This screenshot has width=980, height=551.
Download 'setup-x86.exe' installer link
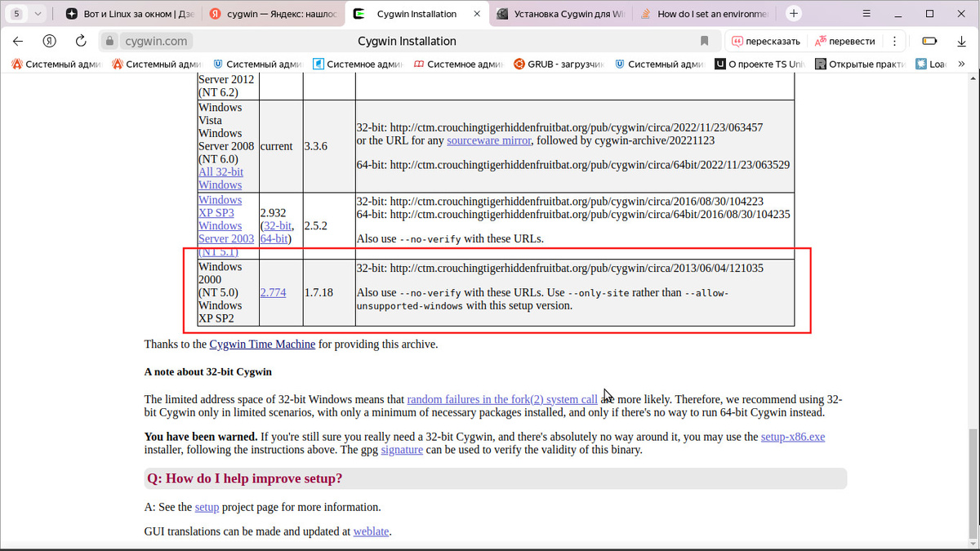tap(793, 437)
